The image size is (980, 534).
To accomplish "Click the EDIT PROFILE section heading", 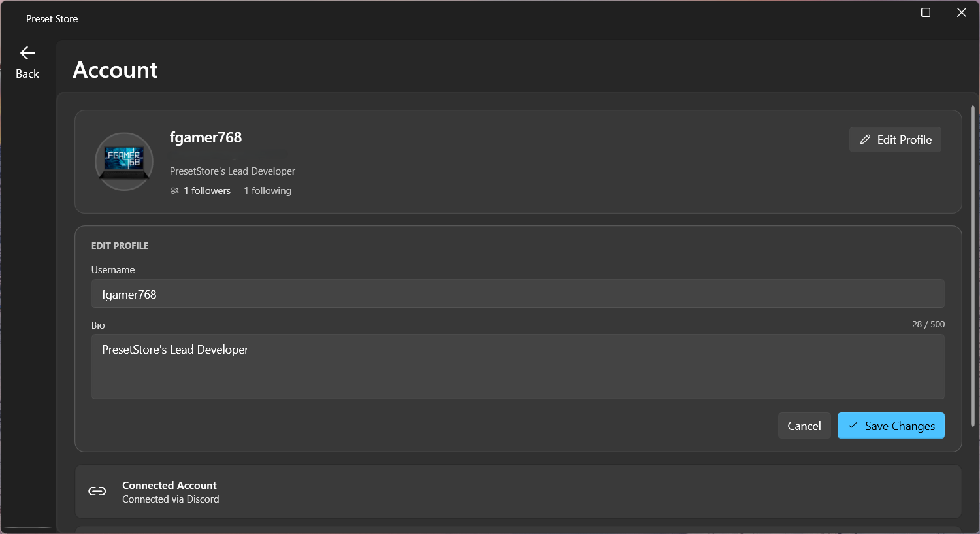I will pyautogui.click(x=120, y=246).
